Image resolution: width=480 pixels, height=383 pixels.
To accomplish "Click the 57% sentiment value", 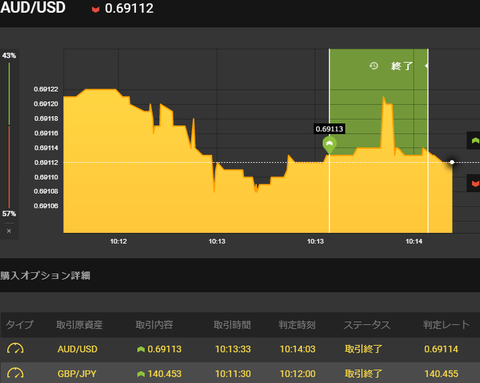I will [x=9, y=213].
